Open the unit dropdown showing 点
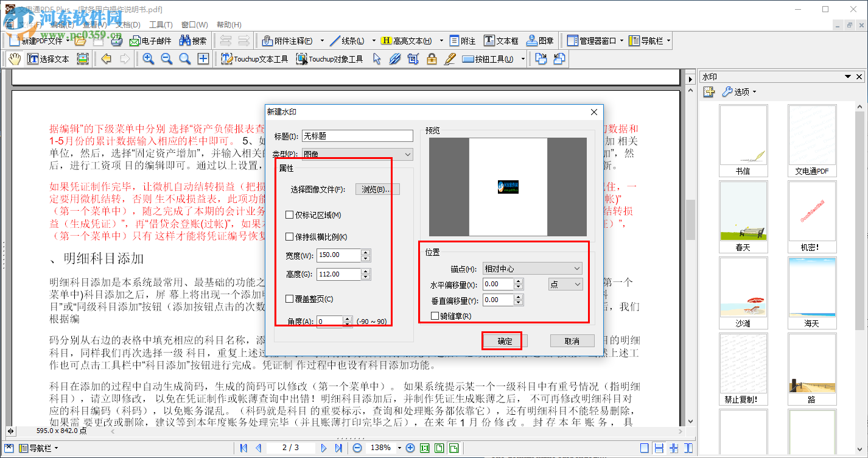The width and height of the screenshot is (868, 458). click(x=565, y=284)
